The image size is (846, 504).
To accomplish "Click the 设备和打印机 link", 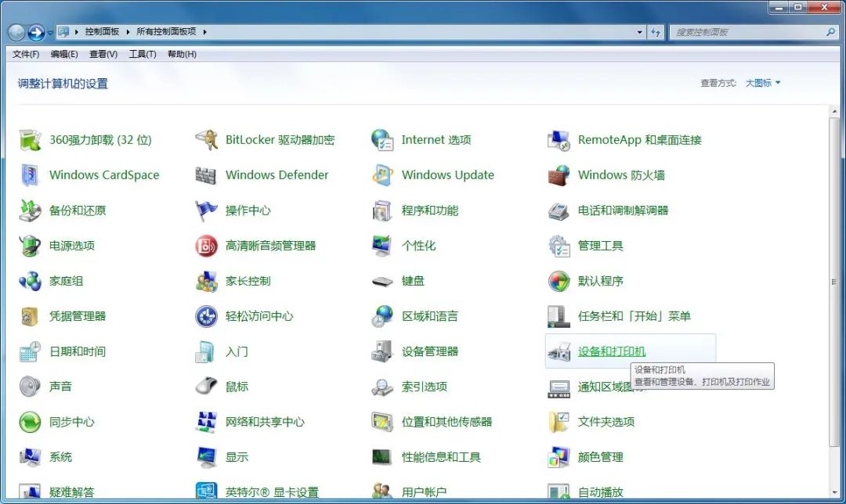I will pyautogui.click(x=612, y=351).
